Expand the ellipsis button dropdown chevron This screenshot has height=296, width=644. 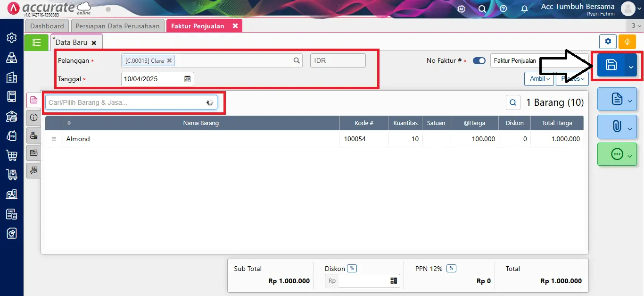tap(630, 156)
